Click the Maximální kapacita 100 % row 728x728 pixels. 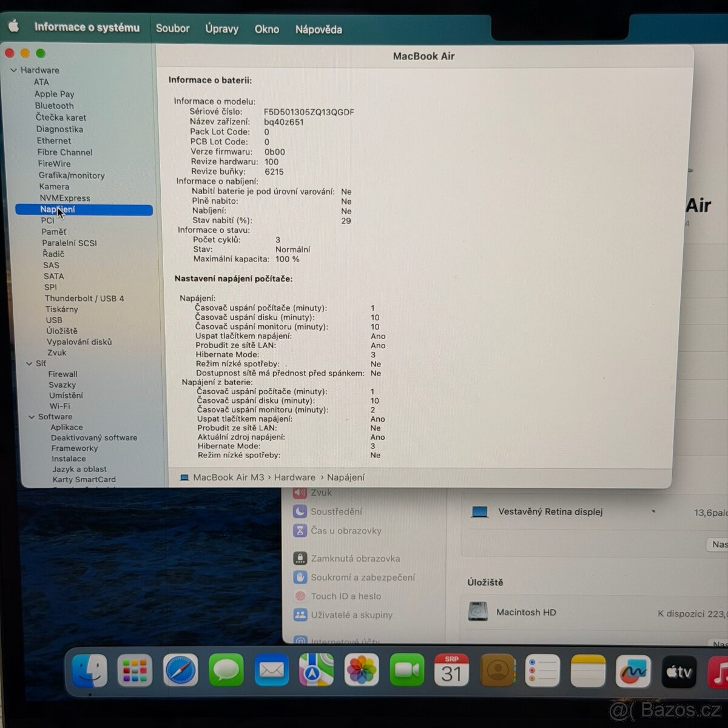pos(246,259)
